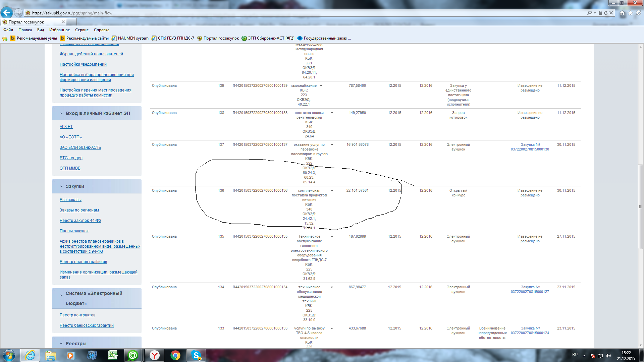Screen dimensions: 644x362
Task: Click the vertical page scrollbar
Action: [640, 206]
